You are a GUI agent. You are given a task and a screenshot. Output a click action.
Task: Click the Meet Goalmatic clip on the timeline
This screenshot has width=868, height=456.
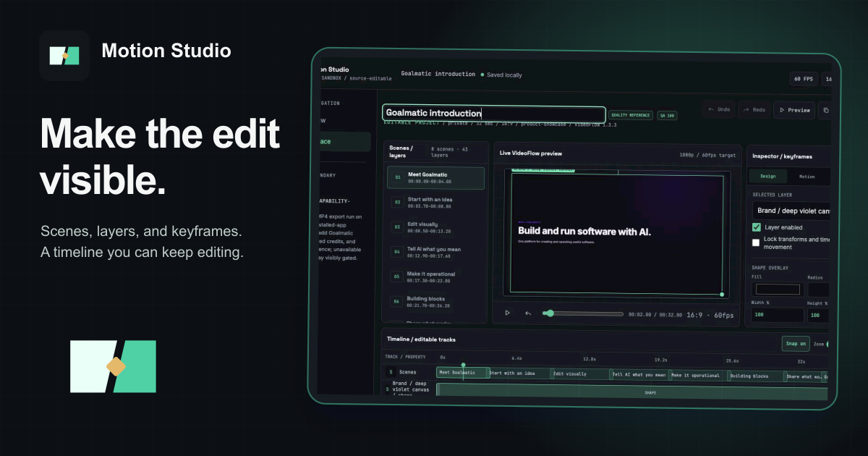coord(461,373)
